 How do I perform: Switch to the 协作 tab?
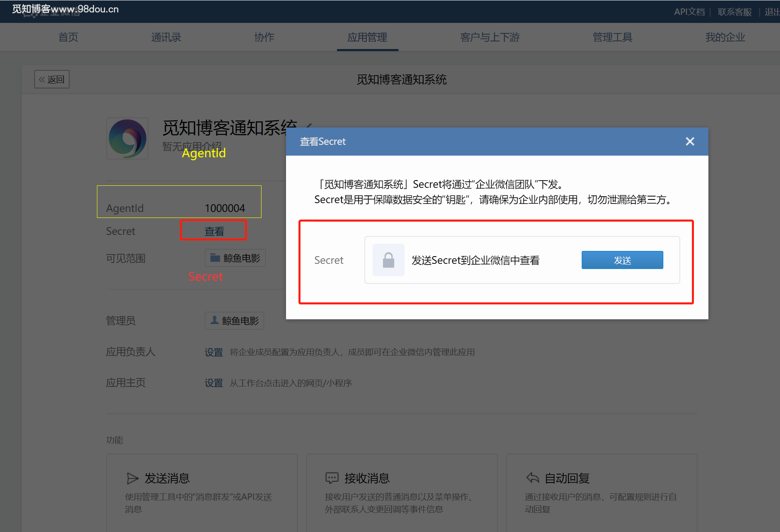tap(264, 37)
